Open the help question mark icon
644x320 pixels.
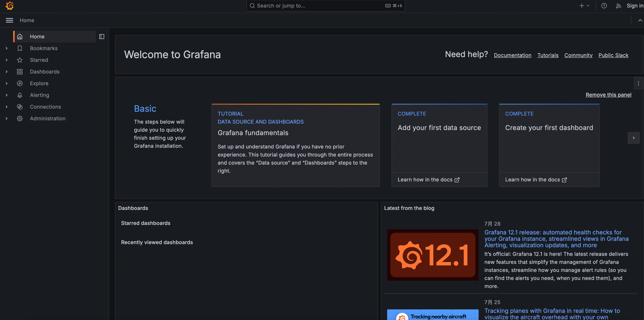[604, 6]
